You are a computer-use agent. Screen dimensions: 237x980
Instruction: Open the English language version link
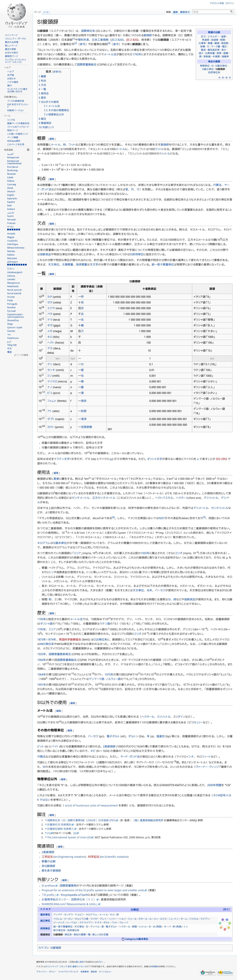(x=11, y=195)
